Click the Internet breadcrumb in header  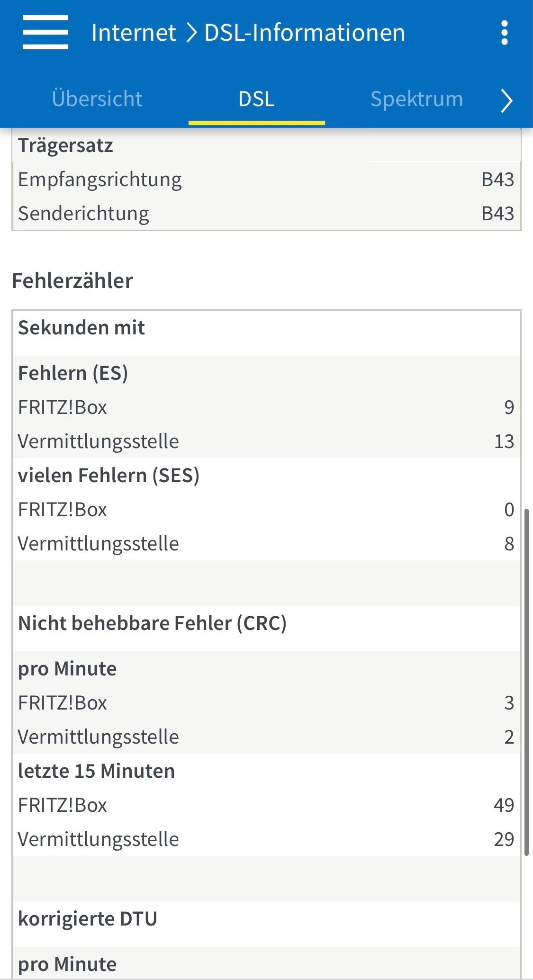134,33
